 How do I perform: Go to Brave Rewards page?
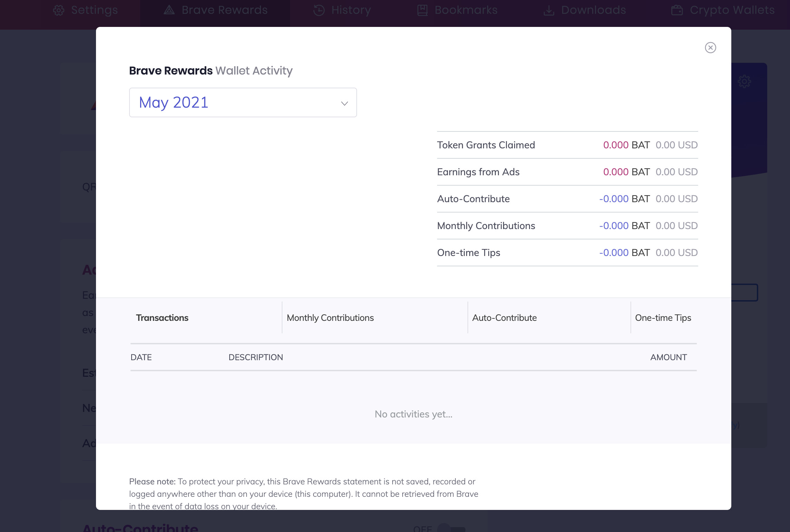pyautogui.click(x=215, y=10)
